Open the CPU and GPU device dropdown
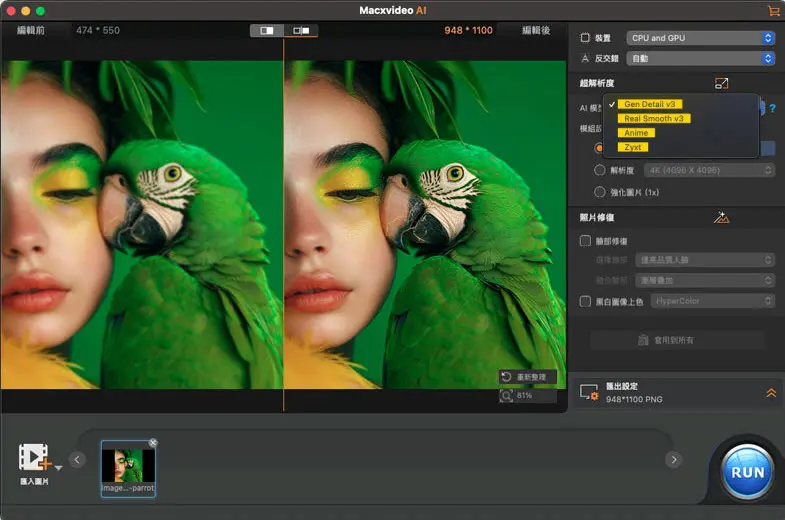 coord(700,38)
